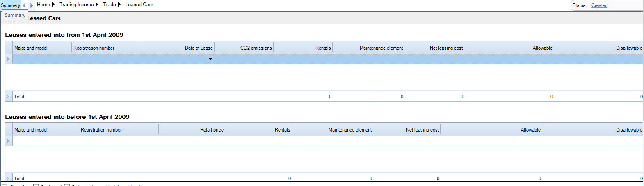
Task: Click Allowable header in before-2009 table
Action: tap(491, 130)
